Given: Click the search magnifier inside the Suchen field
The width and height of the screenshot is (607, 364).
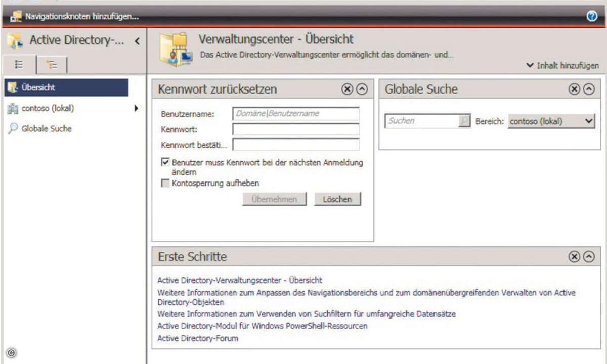Looking at the screenshot, I should (464, 121).
